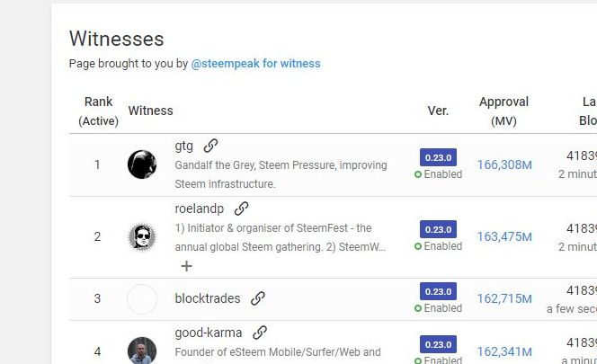This screenshot has height=364, width=597.
Task: Click gtg's 166,308M approval value
Action: click(x=504, y=164)
